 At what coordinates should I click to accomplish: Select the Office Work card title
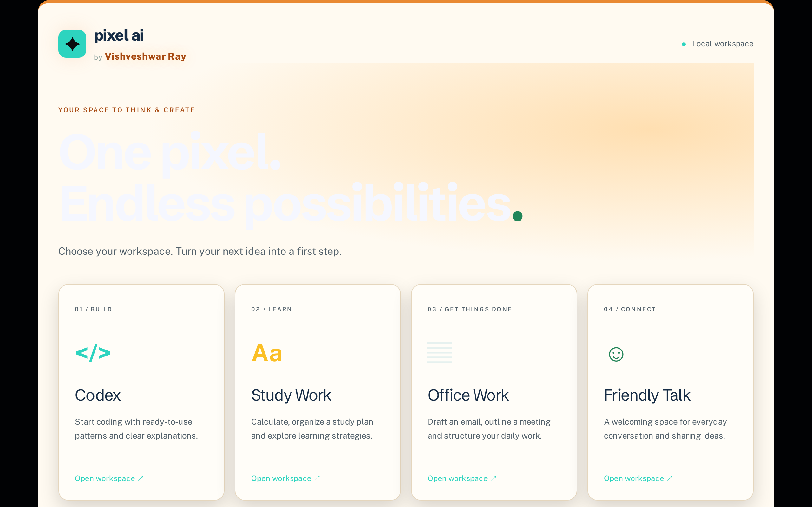coord(468,395)
